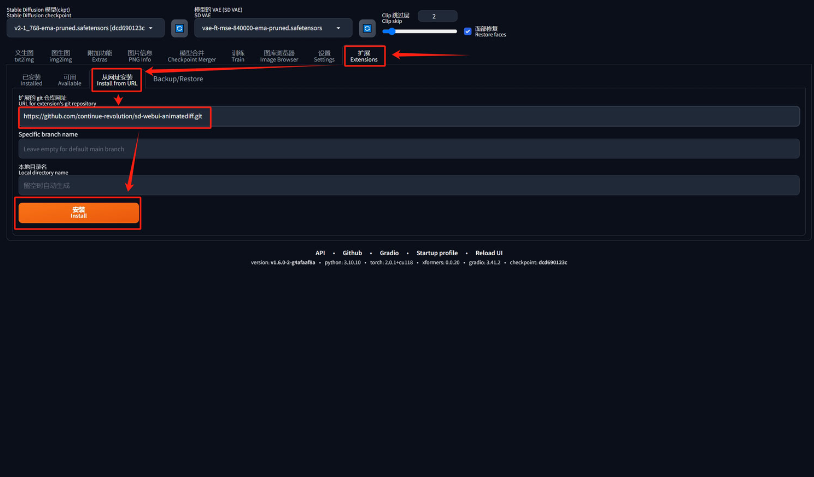Viewport: 814px width, 477px height.
Task: Refresh the SD VAE list
Action: click(x=367, y=28)
